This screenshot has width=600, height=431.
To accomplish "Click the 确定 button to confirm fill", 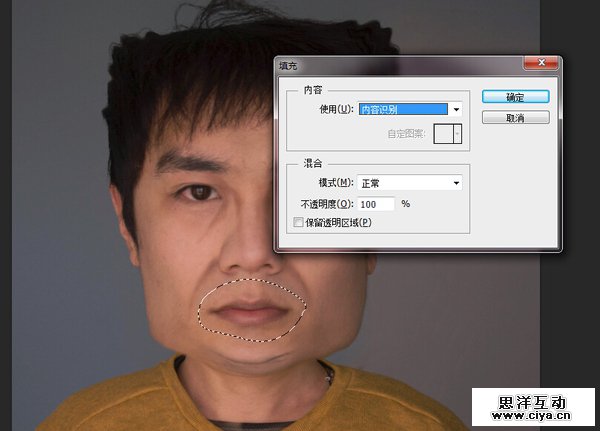I will tap(514, 97).
